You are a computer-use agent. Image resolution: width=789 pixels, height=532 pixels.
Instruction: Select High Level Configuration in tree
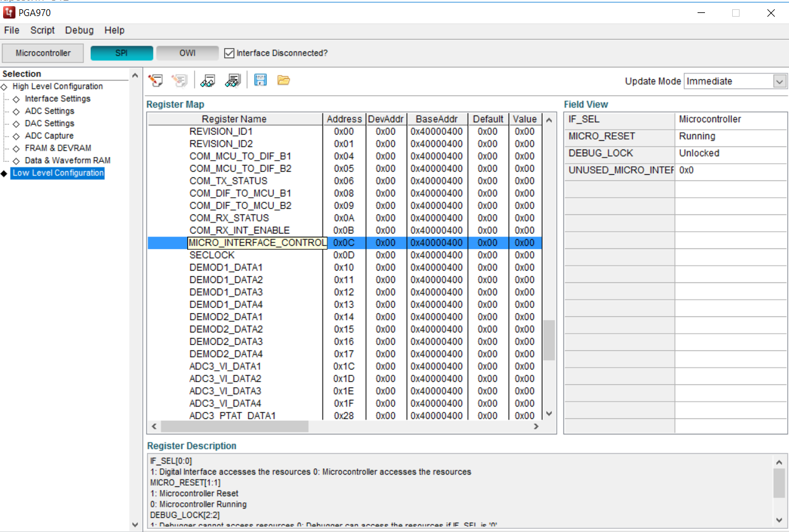(57, 87)
